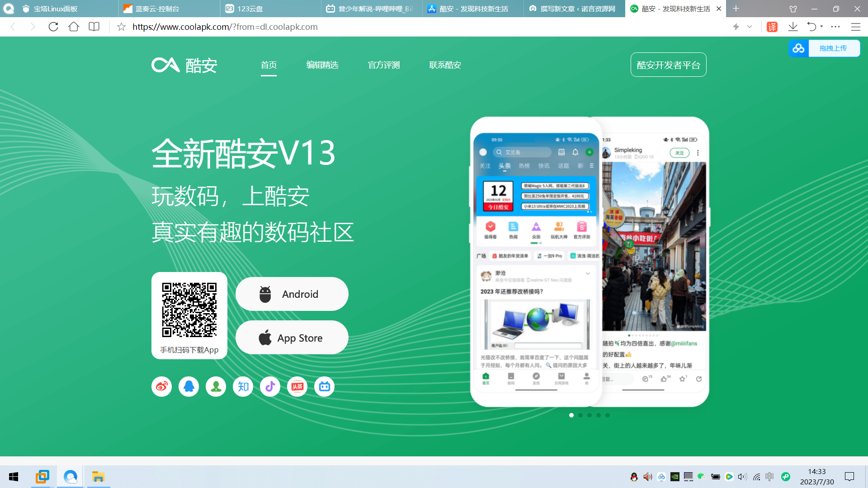Switch to the 曾少年解说 bilibili tab
This screenshot has height=488, width=868.
(x=372, y=9)
